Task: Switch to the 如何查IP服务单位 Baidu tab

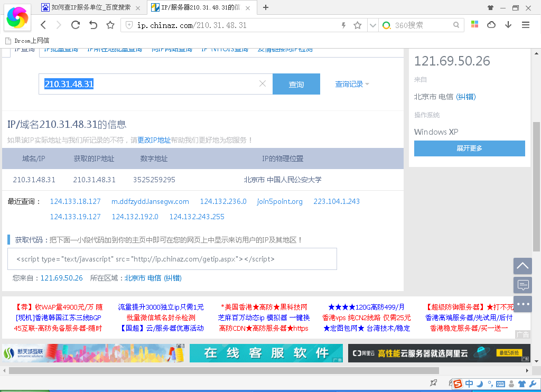Action: click(x=91, y=7)
